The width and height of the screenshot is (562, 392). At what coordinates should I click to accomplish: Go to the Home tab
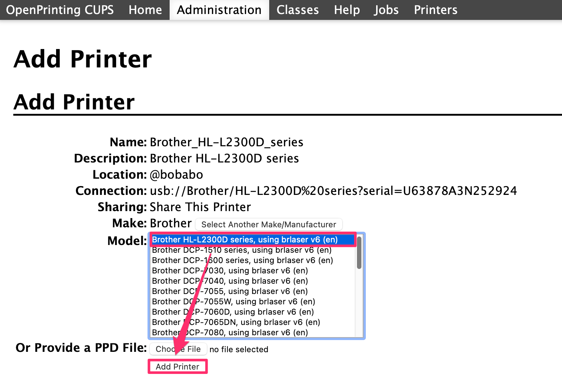[x=145, y=10]
